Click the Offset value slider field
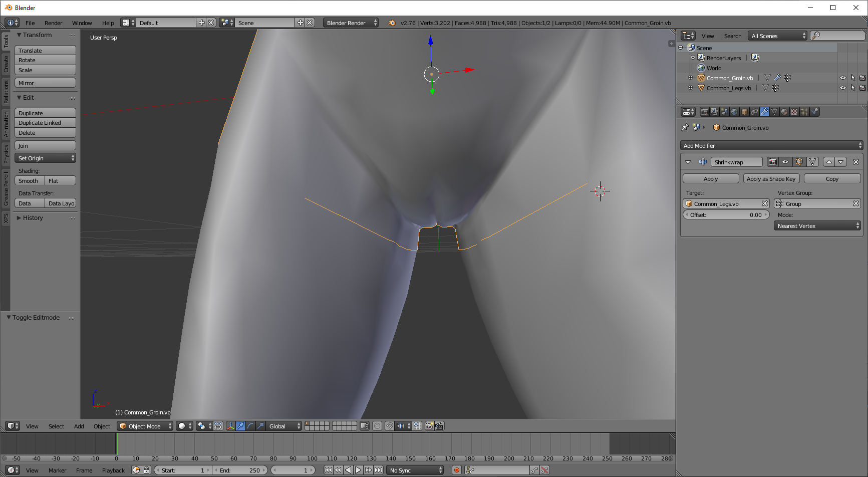This screenshot has width=868, height=477. click(726, 214)
